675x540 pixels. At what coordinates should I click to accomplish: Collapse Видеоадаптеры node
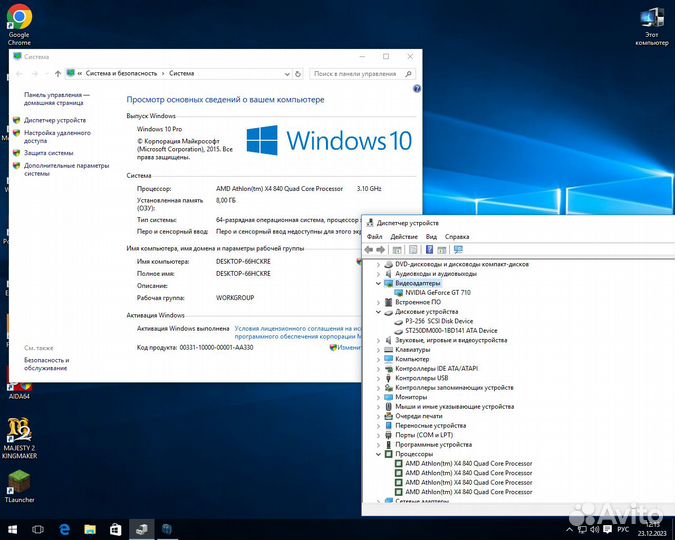pyautogui.click(x=378, y=283)
